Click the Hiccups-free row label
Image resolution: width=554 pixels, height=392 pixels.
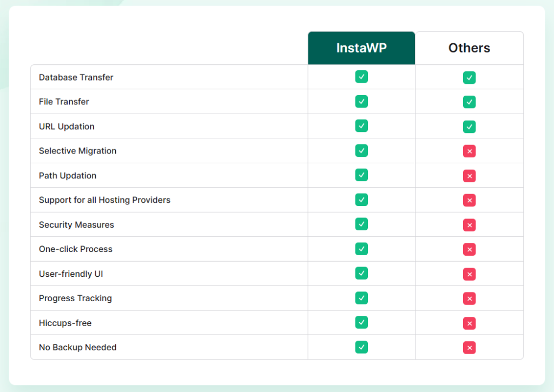[65, 323]
